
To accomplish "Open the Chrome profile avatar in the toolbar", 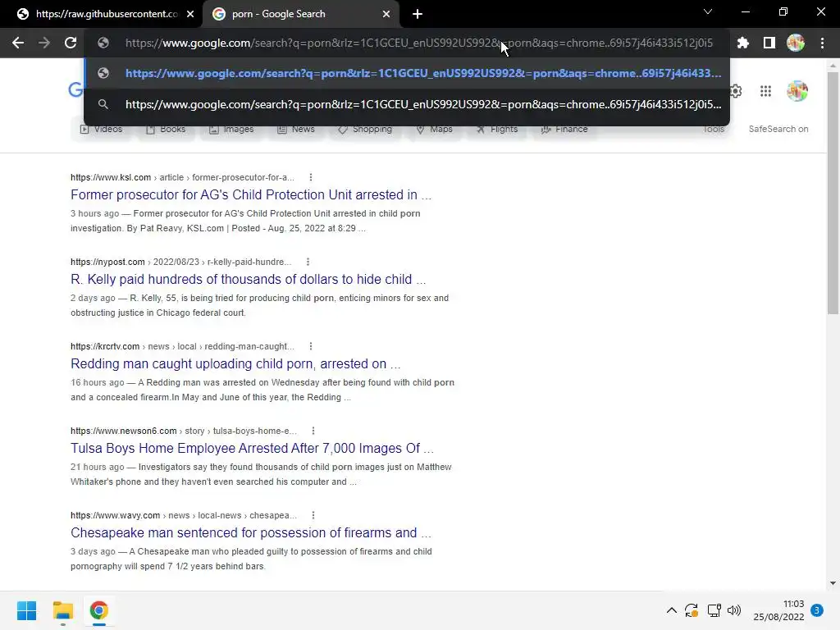I will coord(796,43).
